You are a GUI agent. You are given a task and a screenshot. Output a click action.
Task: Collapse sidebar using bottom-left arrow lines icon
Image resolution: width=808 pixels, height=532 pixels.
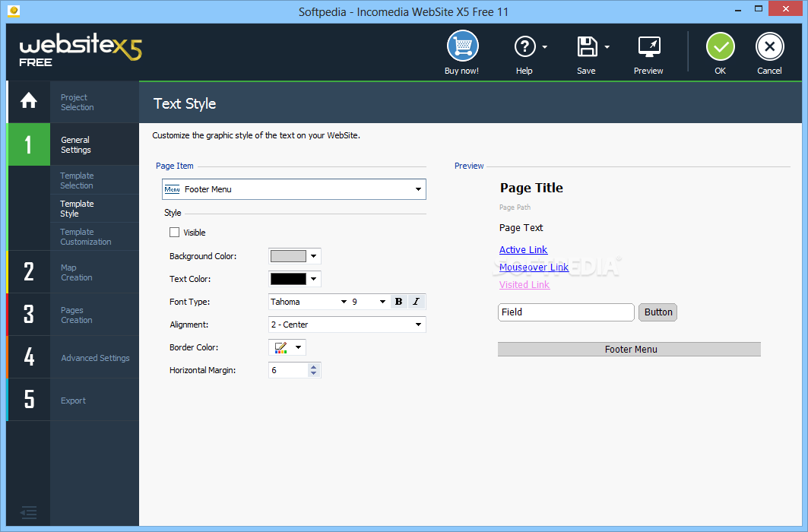point(28,512)
